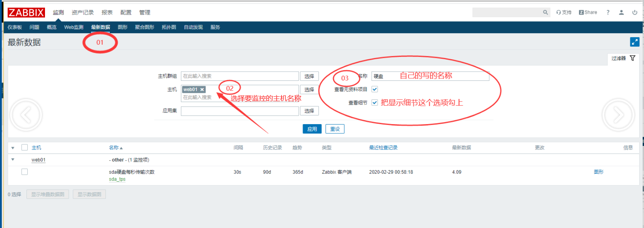Screen dimensions: 644x228
Task: Remove web01 host tag
Action: click(202, 89)
